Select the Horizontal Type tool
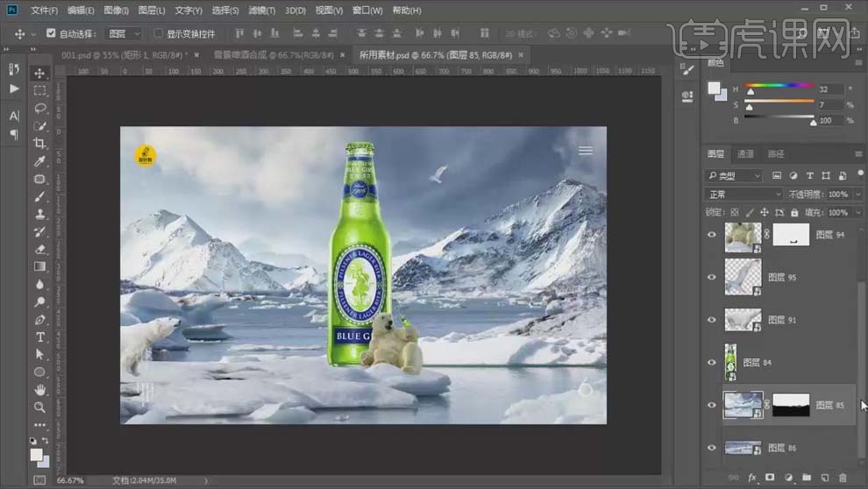Screen dimensions: 868x489 tap(40, 337)
